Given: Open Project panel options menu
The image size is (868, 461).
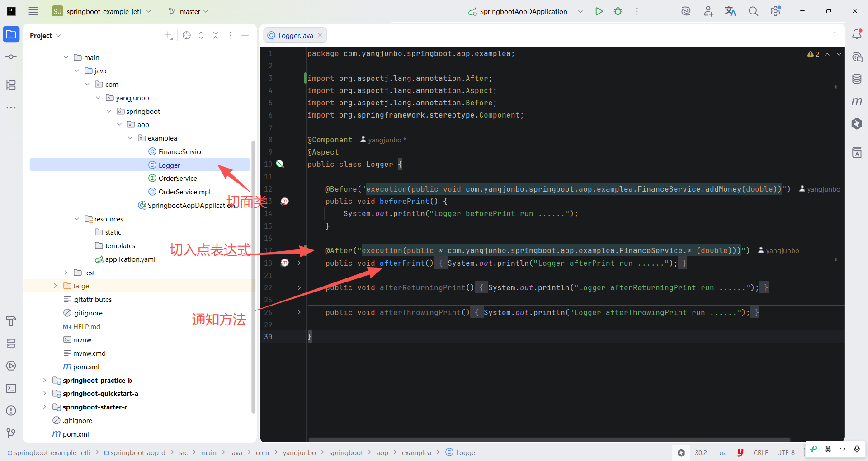Looking at the screenshot, I should (231, 35).
